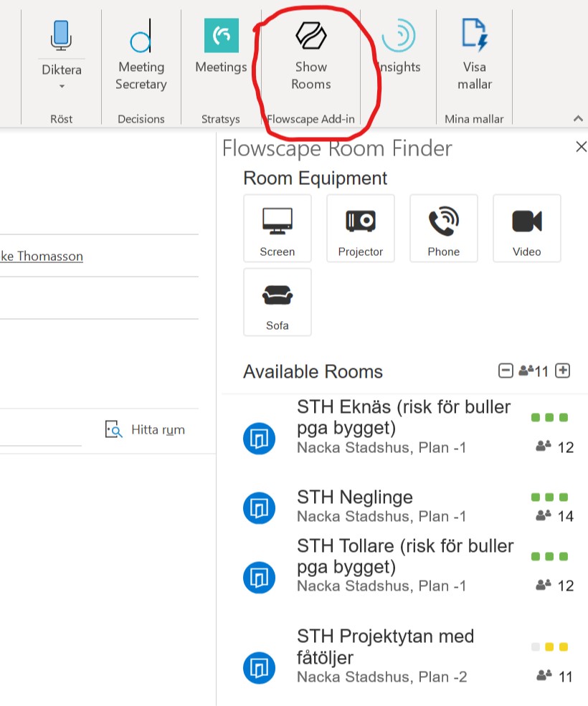This screenshot has width=588, height=706.
Task: Open the Thomasson recipient link
Action: point(42,256)
